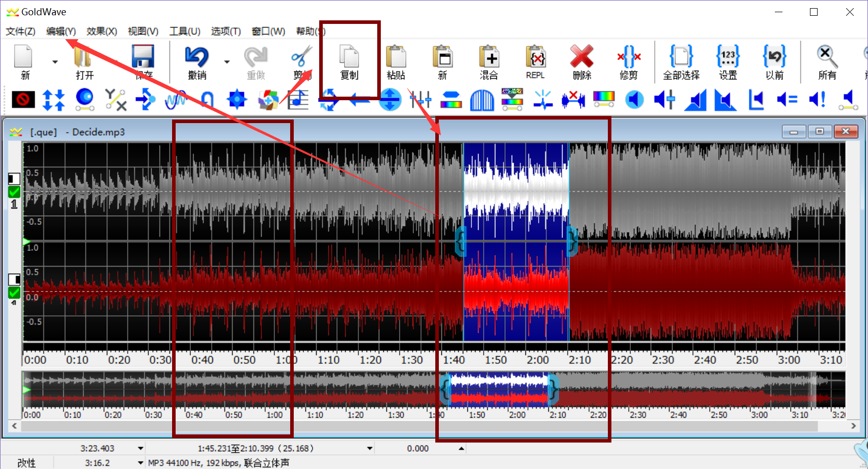Click the Select All (全部选择) icon
Viewport: 868px width, 469px height.
coord(681,61)
